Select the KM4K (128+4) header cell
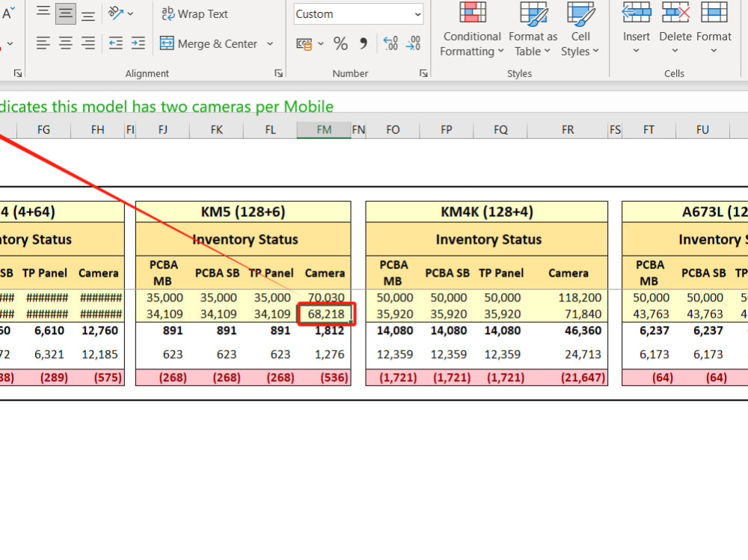 (x=487, y=212)
